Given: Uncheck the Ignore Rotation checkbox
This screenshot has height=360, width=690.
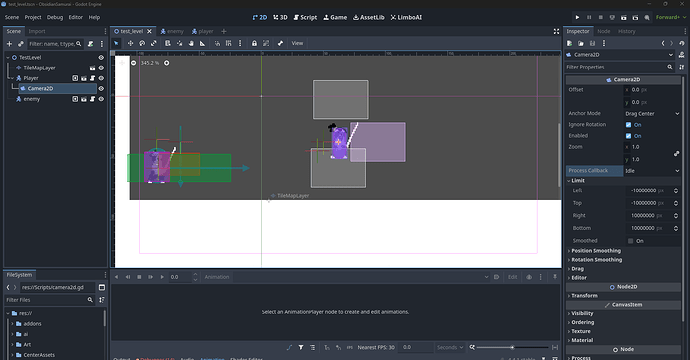Looking at the screenshot, I should 628,125.
